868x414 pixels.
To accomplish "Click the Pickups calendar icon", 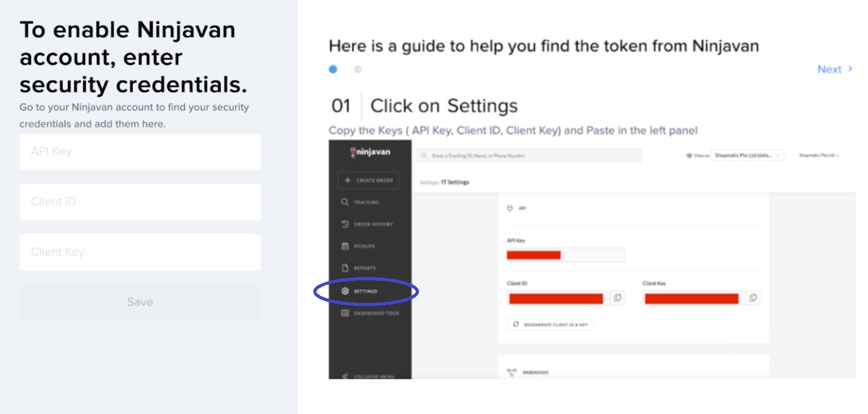I will [x=345, y=246].
